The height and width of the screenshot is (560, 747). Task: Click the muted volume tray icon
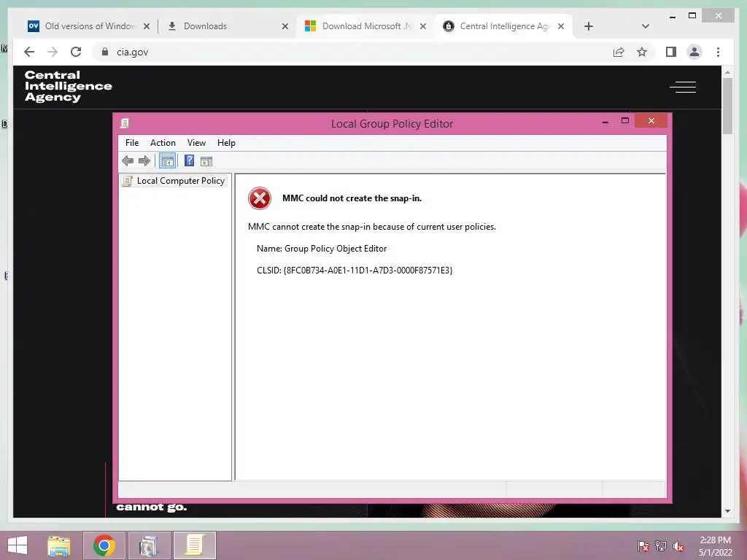pos(678,546)
